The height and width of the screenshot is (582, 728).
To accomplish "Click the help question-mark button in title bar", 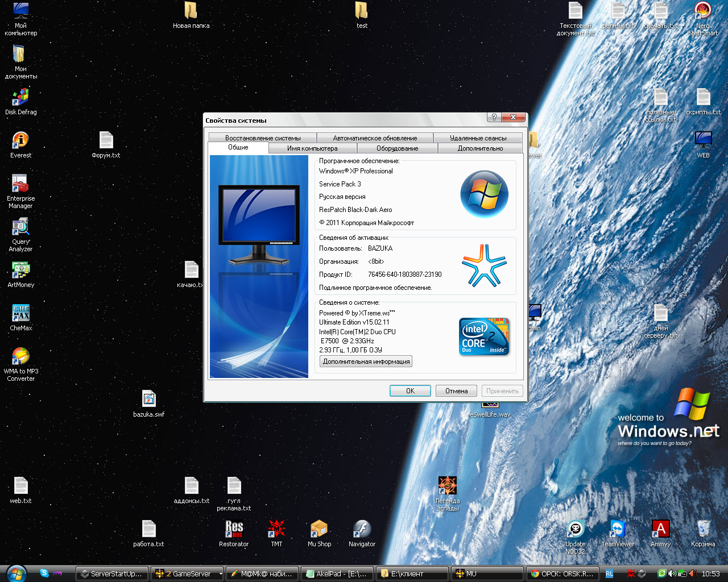I will (x=494, y=117).
